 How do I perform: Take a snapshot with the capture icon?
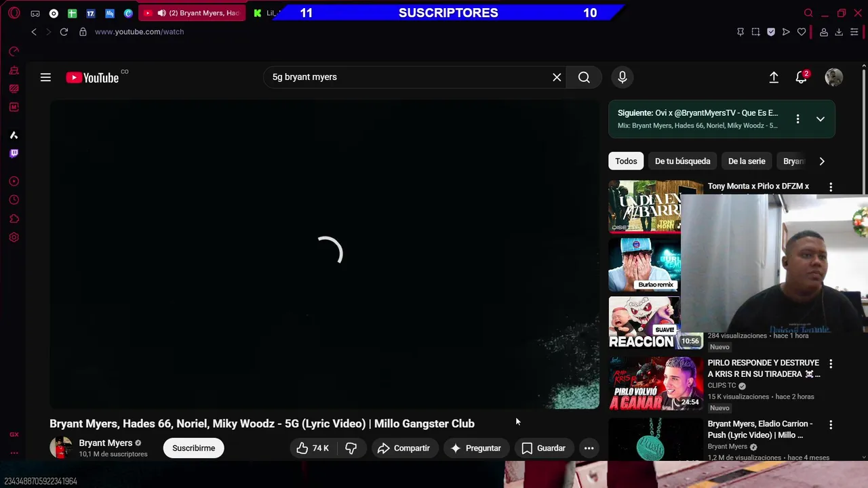tap(755, 32)
